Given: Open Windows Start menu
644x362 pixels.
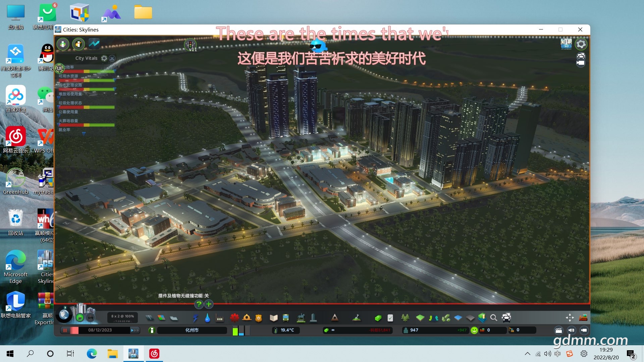Looking at the screenshot, I should click(x=10, y=354).
